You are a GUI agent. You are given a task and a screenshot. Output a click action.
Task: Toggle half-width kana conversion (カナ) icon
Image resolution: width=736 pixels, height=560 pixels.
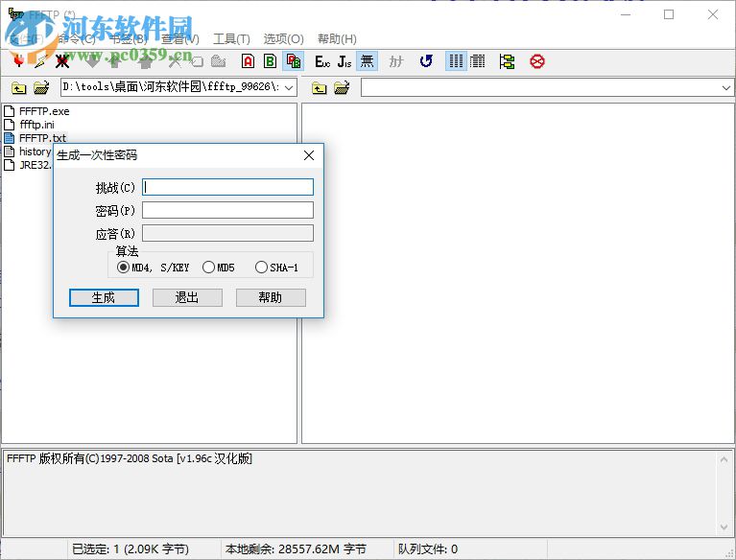point(395,61)
